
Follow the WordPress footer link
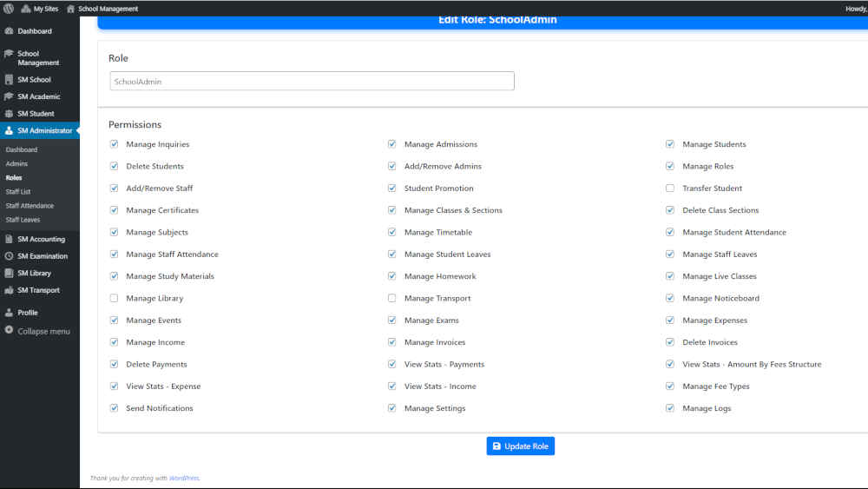click(183, 478)
